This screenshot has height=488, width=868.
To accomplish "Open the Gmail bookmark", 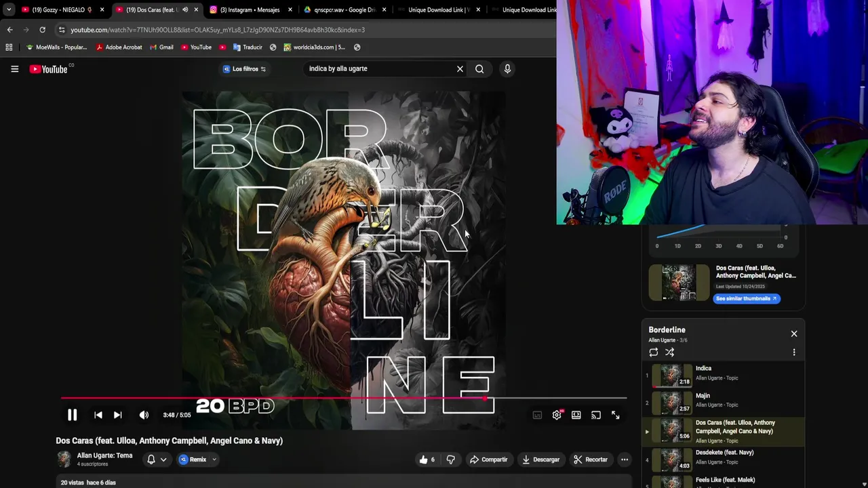I will point(161,47).
